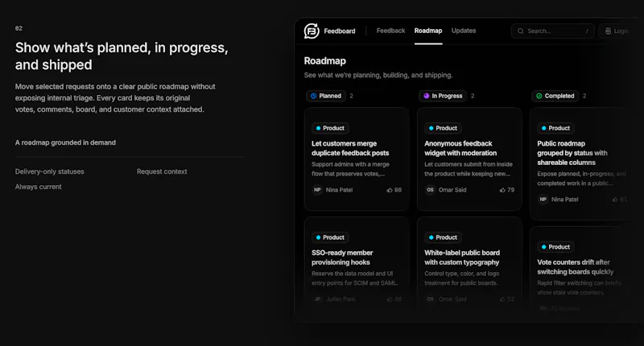The height and width of the screenshot is (346, 644).
Task: Select the Completed status badge
Action: [555, 96]
